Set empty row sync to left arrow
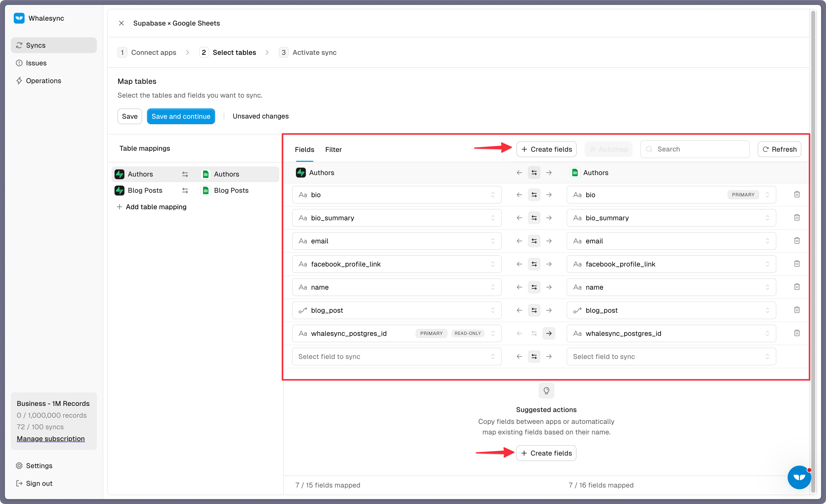Screen dimensions: 826x504 [519, 357]
